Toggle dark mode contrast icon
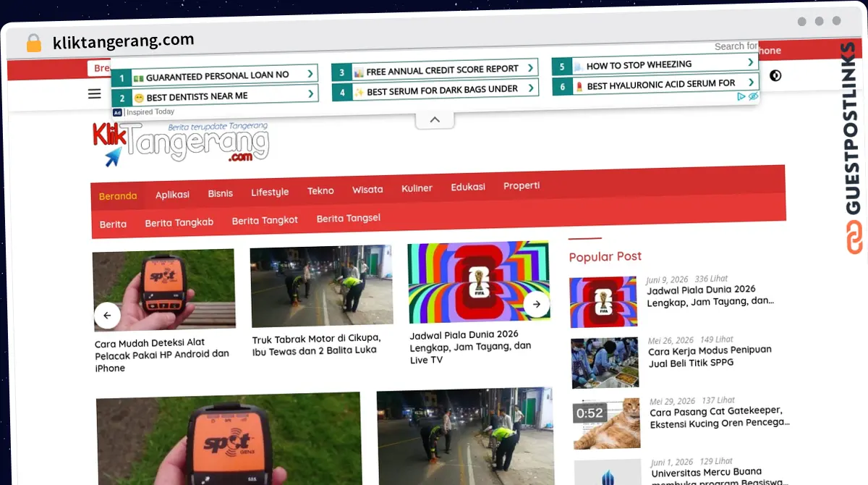868x485 pixels. [775, 75]
